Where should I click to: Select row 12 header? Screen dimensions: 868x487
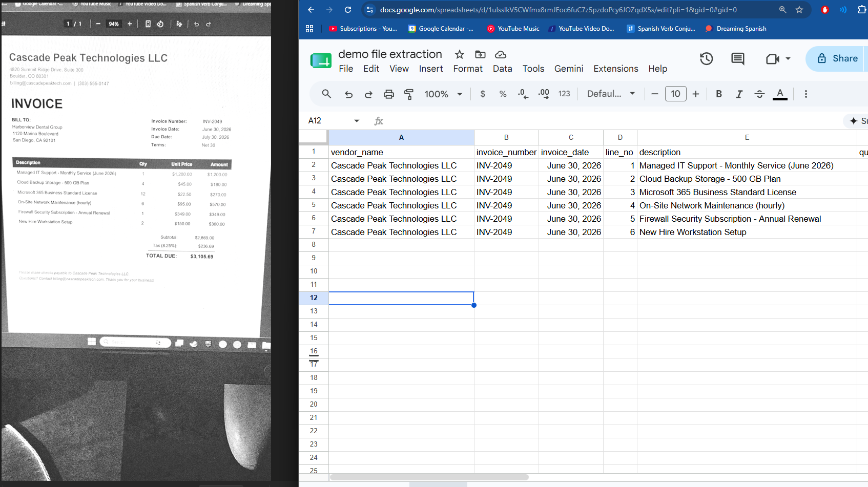pos(314,298)
